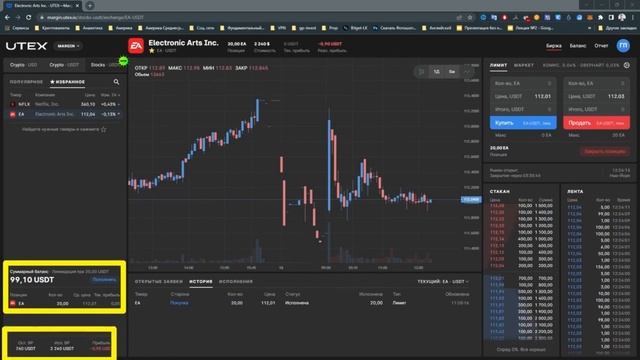This screenshot has width=640, height=360.
Task: Reload the page with browser refresh icon
Action: tap(29, 18)
